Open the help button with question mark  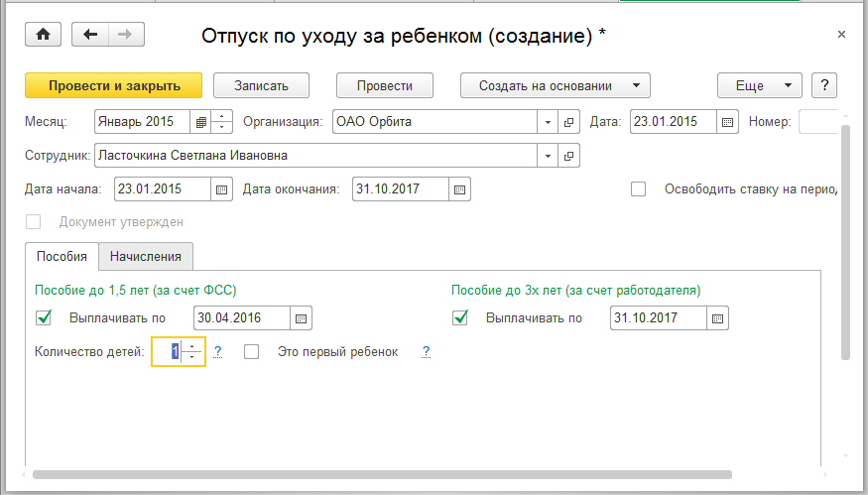pos(824,85)
